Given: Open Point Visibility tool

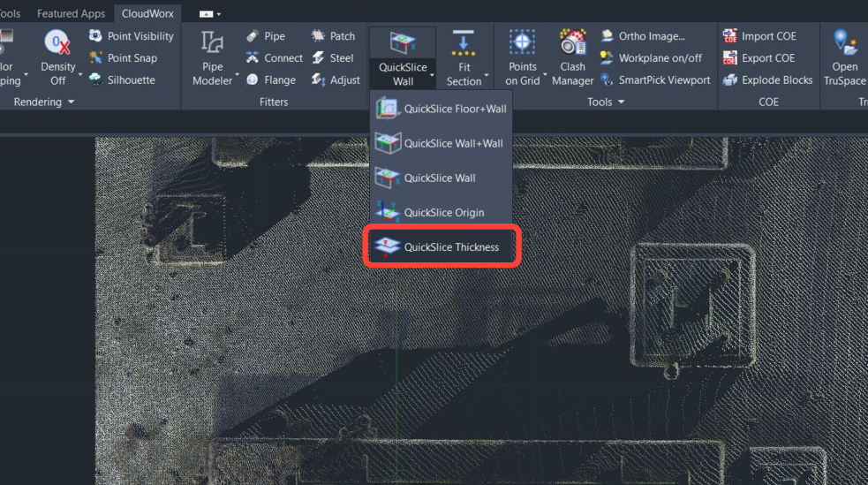Looking at the screenshot, I should click(131, 36).
